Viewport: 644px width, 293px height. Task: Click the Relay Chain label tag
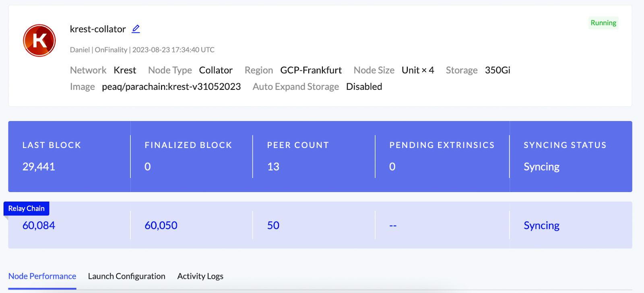(x=27, y=208)
